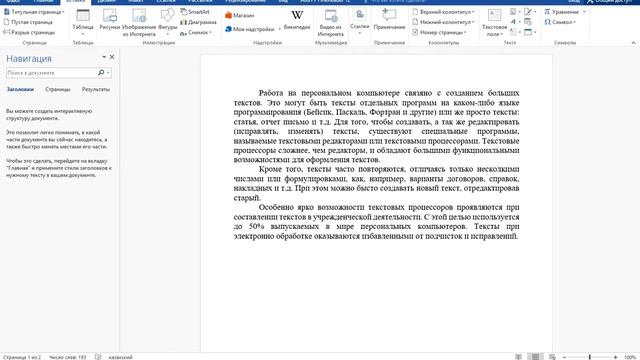Open the Номер страницы page number menu
The height and width of the screenshot is (360, 640).
coord(439,32)
